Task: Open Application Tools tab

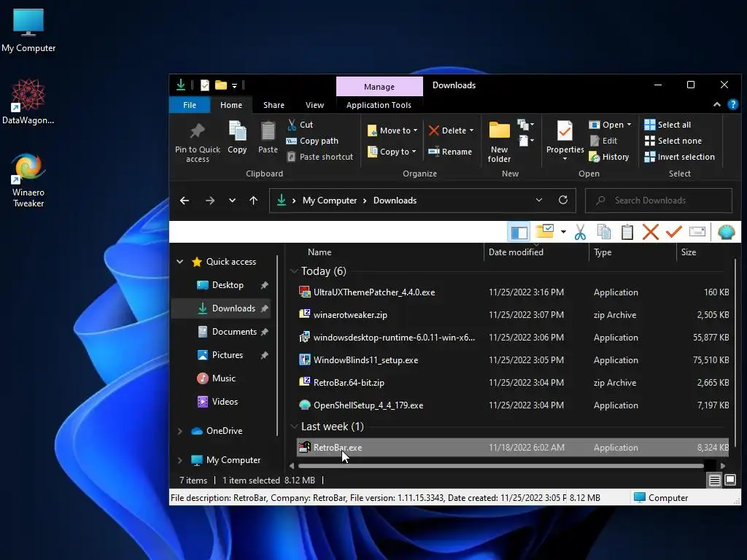Action: click(379, 105)
